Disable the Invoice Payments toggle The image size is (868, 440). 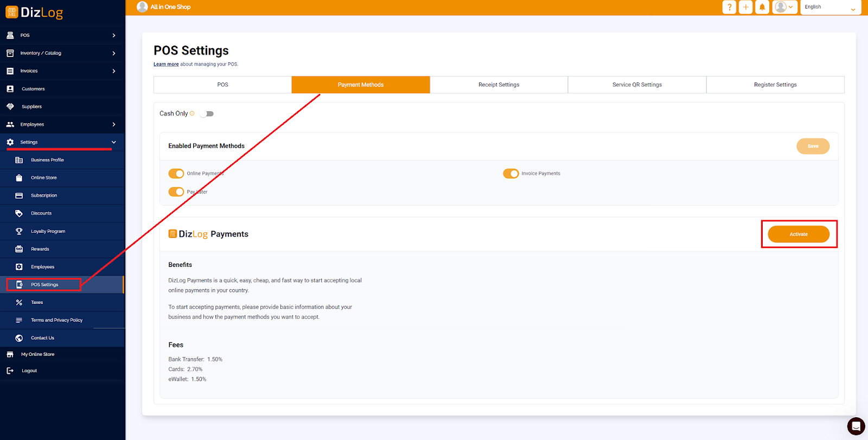click(x=511, y=174)
